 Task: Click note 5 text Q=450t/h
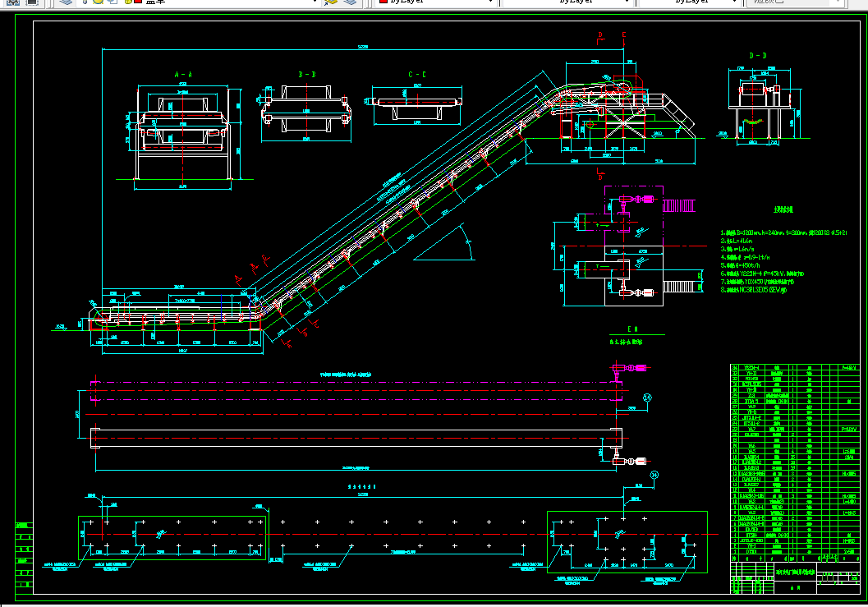(x=740, y=265)
